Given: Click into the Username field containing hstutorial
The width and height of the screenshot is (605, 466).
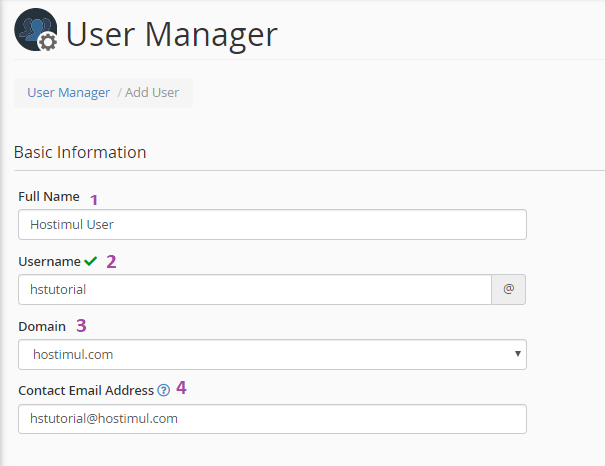Looking at the screenshot, I should 254,289.
